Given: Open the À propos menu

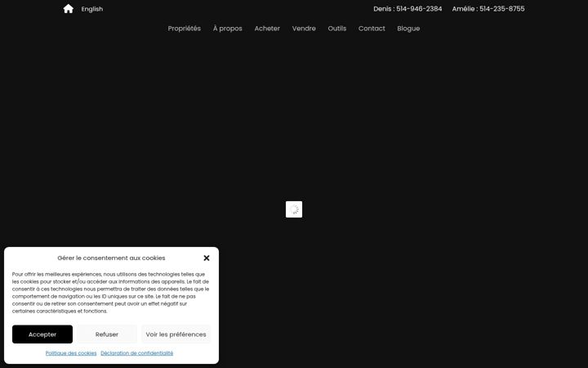Looking at the screenshot, I should [x=228, y=29].
